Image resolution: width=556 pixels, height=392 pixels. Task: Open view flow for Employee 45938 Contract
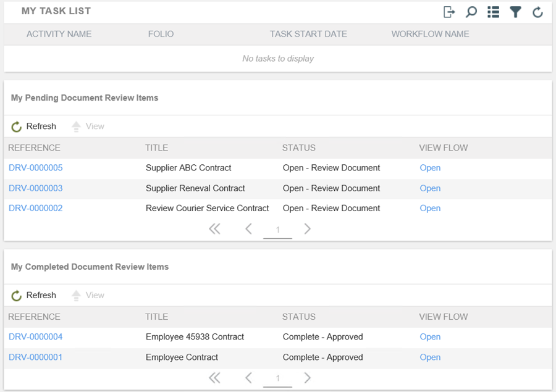click(x=430, y=337)
